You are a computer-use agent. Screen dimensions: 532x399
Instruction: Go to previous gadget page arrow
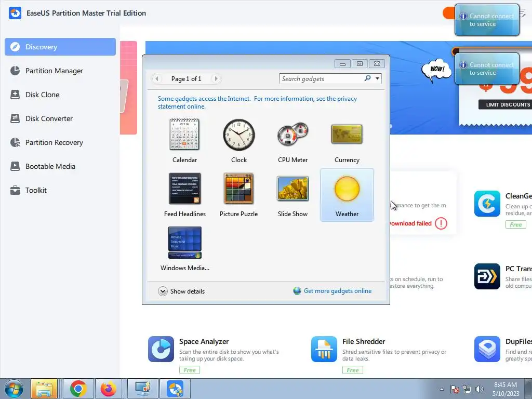pyautogui.click(x=156, y=79)
